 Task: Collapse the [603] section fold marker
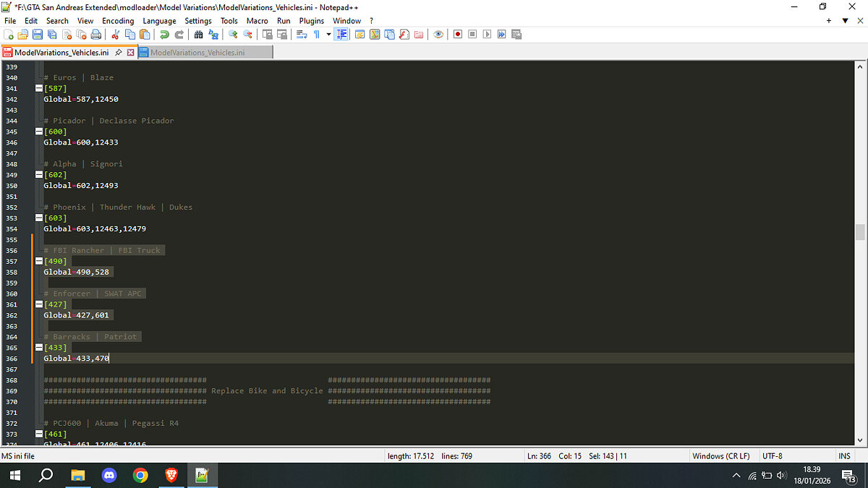[x=39, y=218]
